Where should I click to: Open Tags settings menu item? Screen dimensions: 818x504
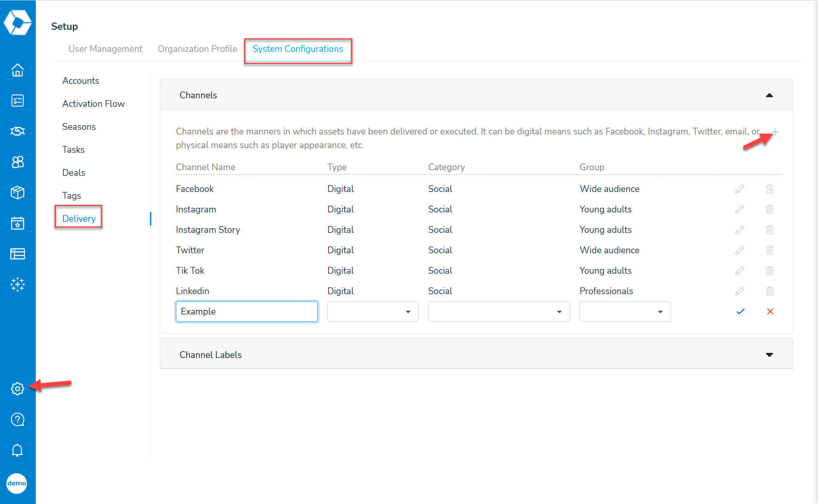pyautogui.click(x=72, y=196)
